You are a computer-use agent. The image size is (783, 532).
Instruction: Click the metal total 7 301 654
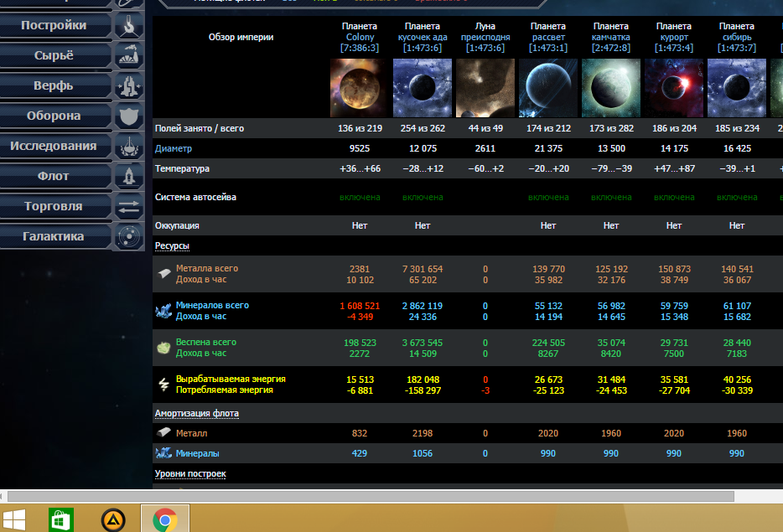pyautogui.click(x=423, y=269)
